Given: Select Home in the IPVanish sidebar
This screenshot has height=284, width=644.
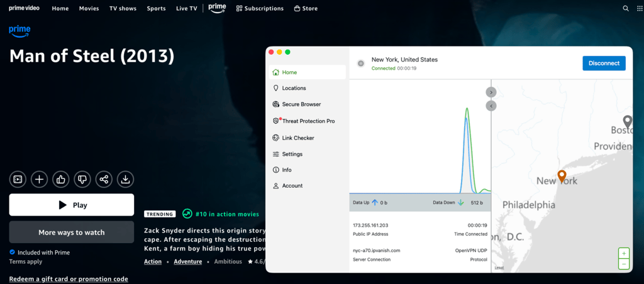Looking at the screenshot, I should [x=307, y=72].
